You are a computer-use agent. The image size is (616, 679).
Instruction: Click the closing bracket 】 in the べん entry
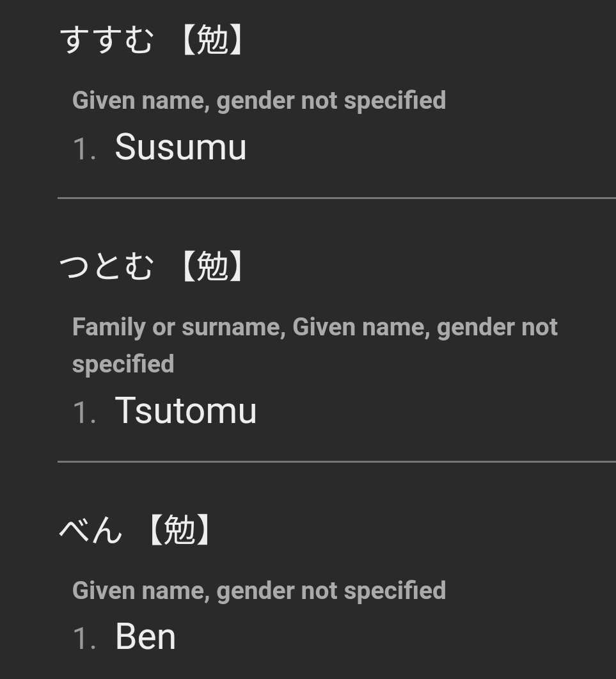(203, 530)
